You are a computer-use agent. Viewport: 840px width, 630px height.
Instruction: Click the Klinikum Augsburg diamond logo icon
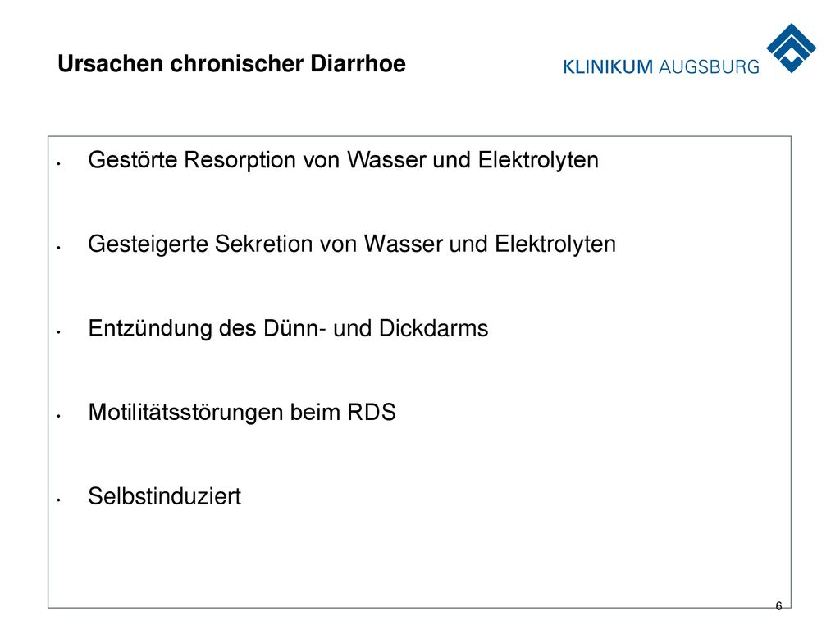click(792, 48)
